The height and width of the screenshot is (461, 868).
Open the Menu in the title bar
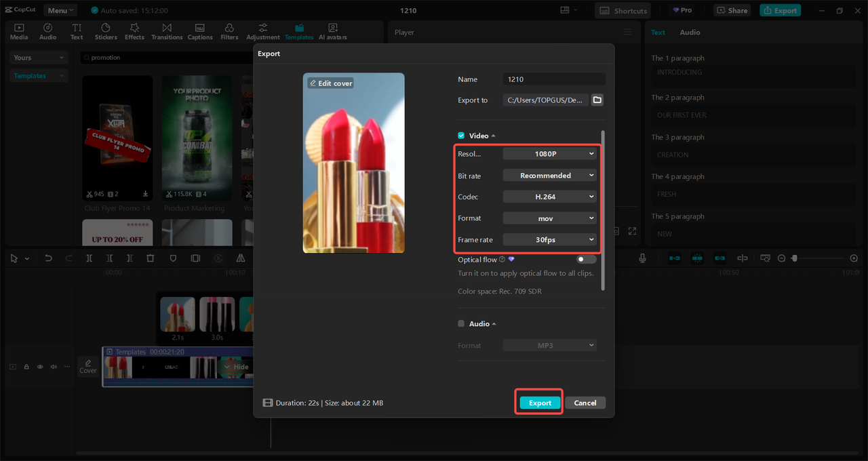pos(60,10)
